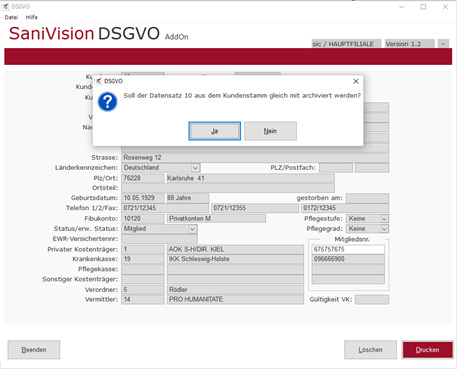Screen dimensions: 457x369
Task: Open the Hilfe menu
Action: (x=32, y=17)
